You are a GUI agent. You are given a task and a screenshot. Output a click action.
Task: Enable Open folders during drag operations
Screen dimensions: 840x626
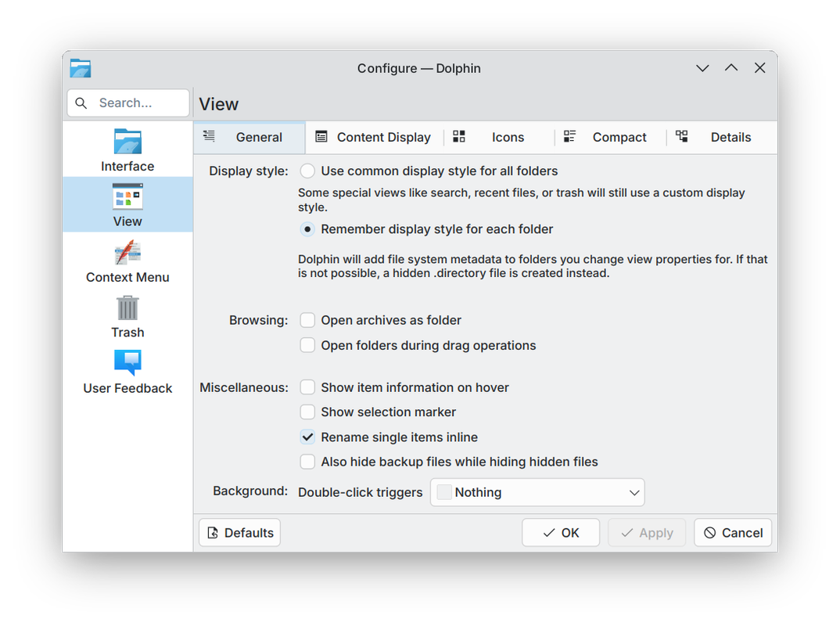click(418, 345)
